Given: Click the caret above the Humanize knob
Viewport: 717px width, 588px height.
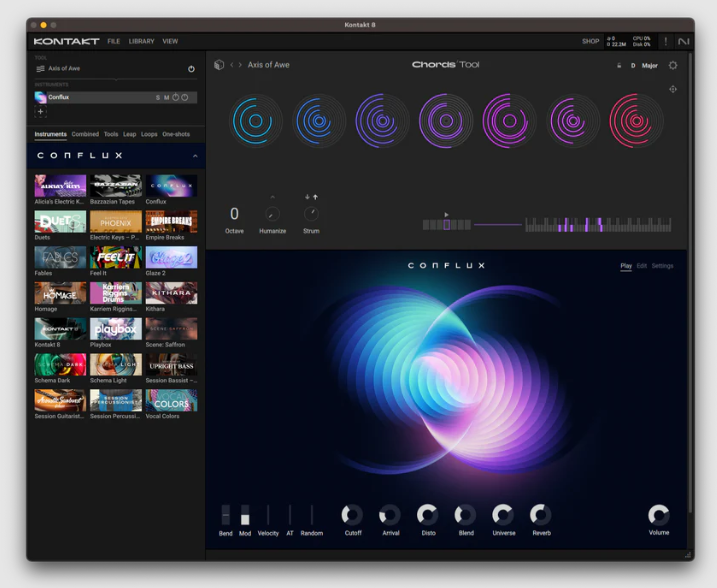Looking at the screenshot, I should pyautogui.click(x=273, y=197).
